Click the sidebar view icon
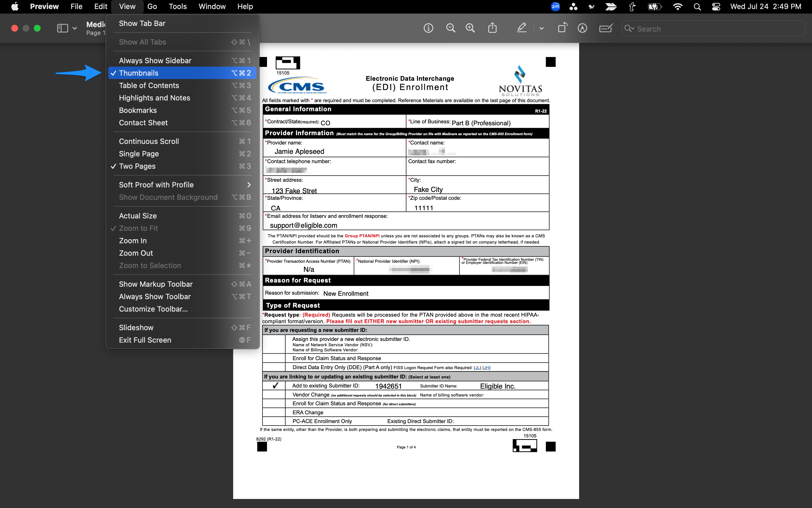Viewport: 812px width, 508px height. pyautogui.click(x=62, y=28)
